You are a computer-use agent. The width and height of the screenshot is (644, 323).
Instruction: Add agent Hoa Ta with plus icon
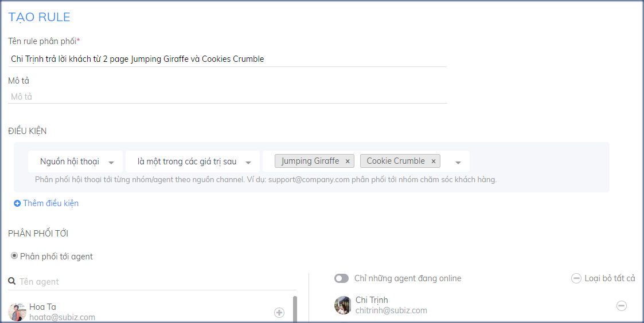[x=279, y=312]
